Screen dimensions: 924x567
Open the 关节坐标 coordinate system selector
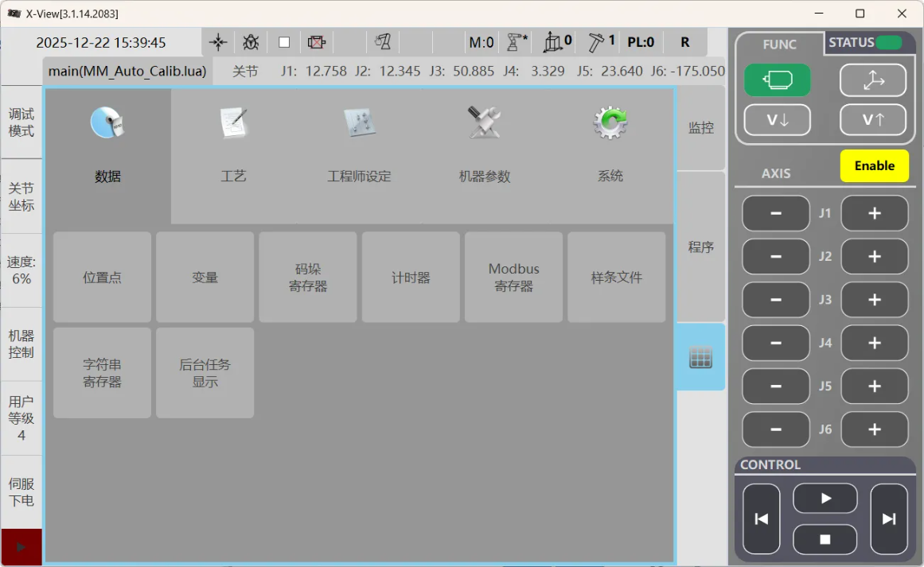click(21, 196)
